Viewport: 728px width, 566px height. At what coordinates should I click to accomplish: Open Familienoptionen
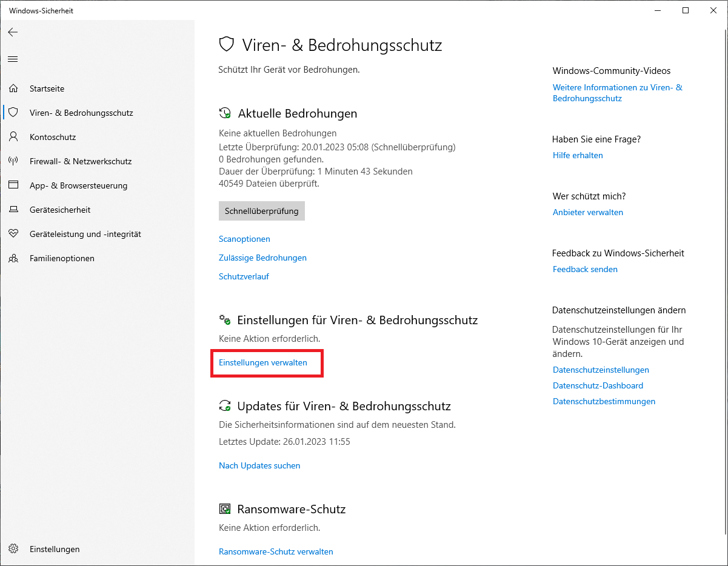pos(97,258)
